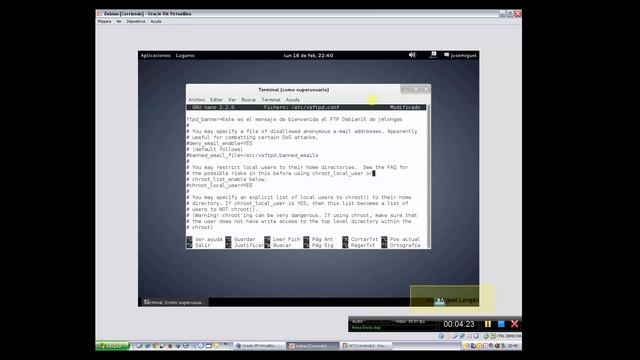Click the recording timer 00:04:23
640x360 pixels.
point(459,324)
